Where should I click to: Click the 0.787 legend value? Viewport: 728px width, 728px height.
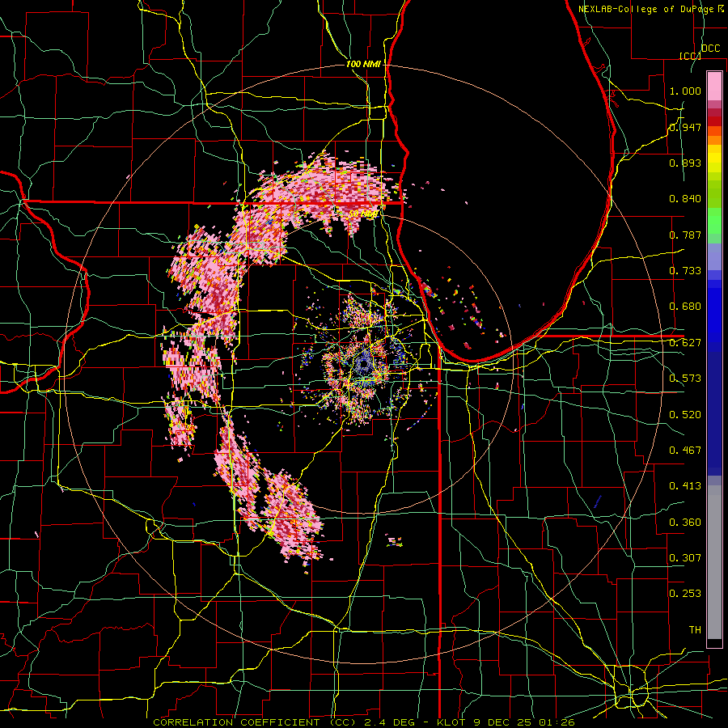[685, 235]
